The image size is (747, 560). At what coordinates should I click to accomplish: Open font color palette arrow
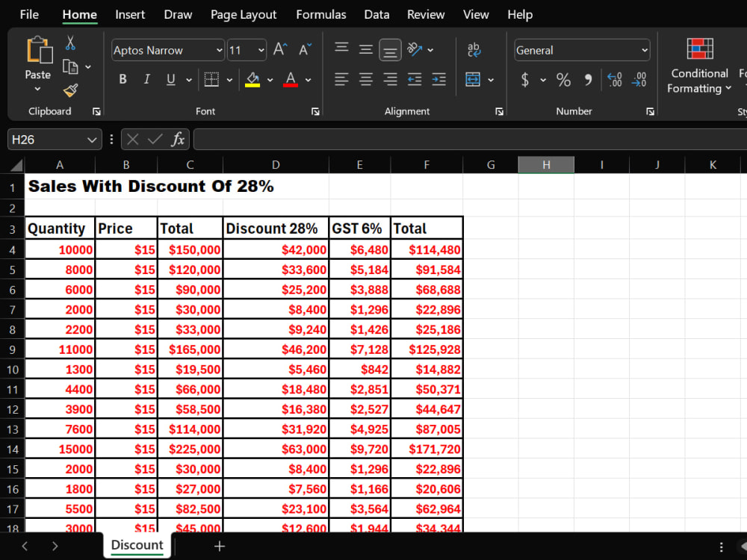click(309, 80)
